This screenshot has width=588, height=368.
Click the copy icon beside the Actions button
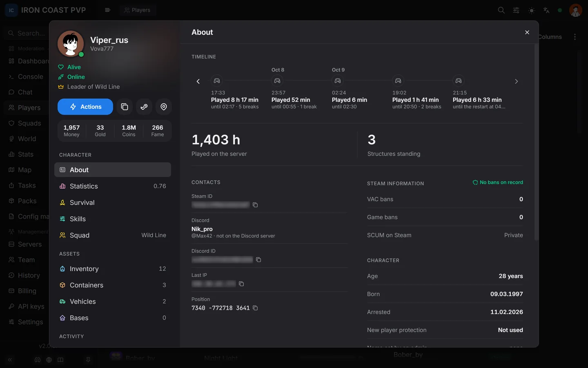125,107
